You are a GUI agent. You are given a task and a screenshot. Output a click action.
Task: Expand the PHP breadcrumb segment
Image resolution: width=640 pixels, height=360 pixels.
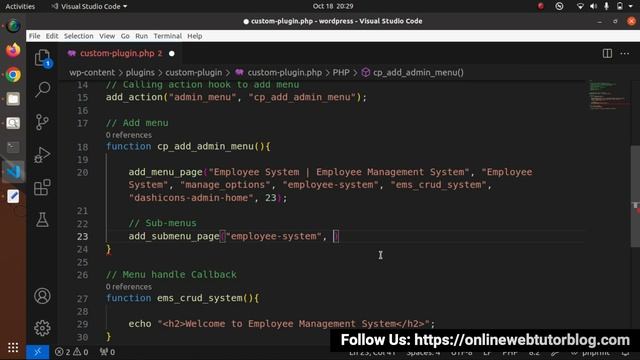click(x=341, y=73)
